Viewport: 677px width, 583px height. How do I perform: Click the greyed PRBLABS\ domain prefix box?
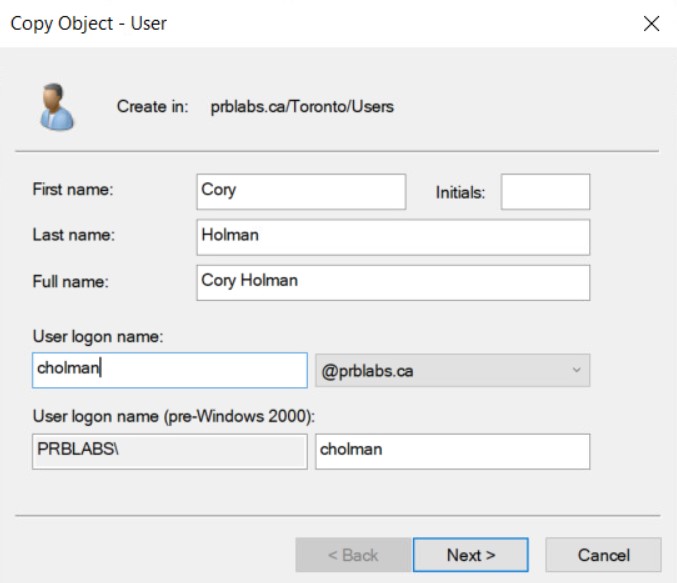pos(169,450)
